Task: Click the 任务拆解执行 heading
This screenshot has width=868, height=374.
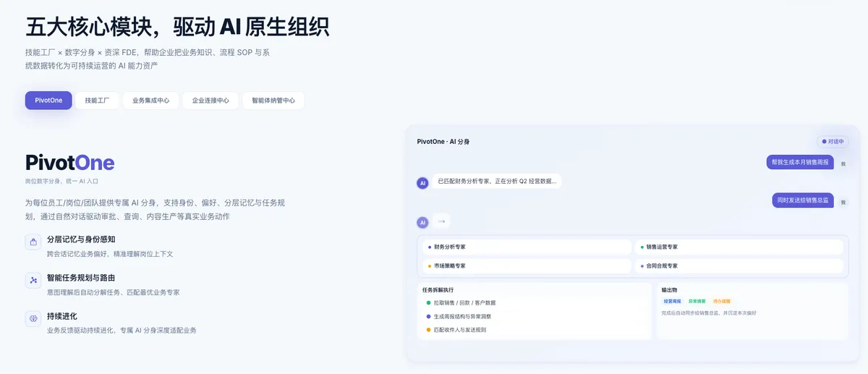Action: pos(438,290)
